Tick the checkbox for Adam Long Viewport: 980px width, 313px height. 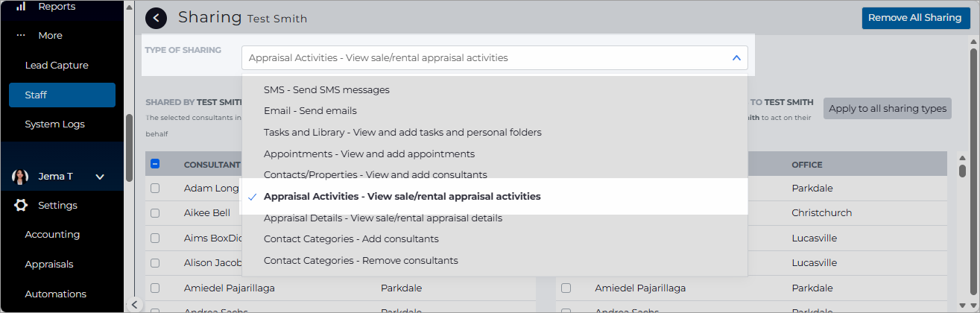tap(155, 189)
